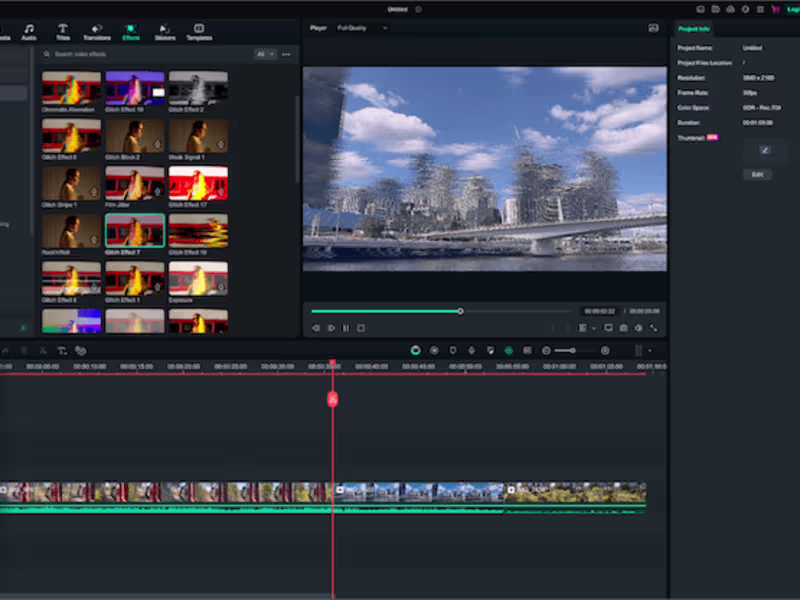This screenshot has height=600, width=800.
Task: Toggle fullscreen preview in the player
Action: coord(654,328)
